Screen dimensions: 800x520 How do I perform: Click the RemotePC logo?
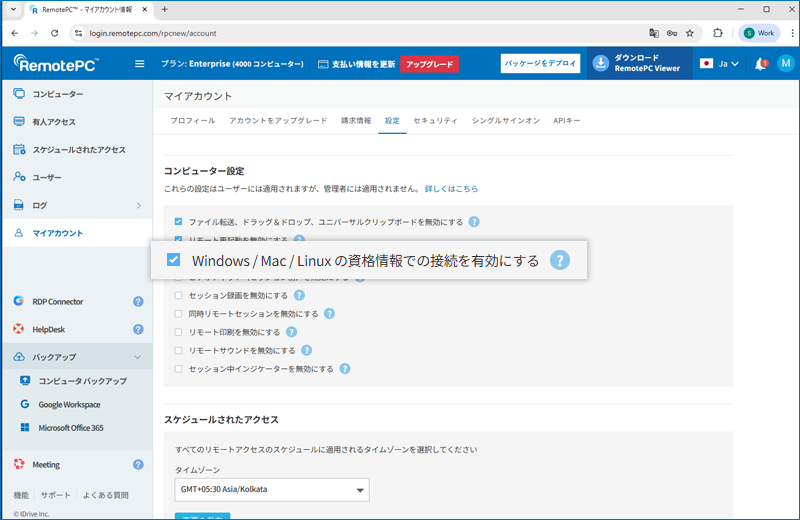coord(56,64)
